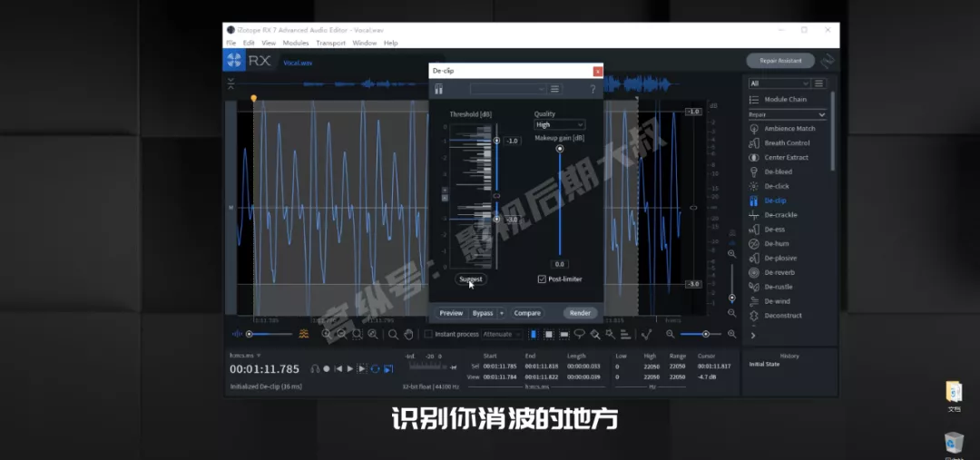
Task: Click the Makeup gain slider handle
Action: coord(559,149)
